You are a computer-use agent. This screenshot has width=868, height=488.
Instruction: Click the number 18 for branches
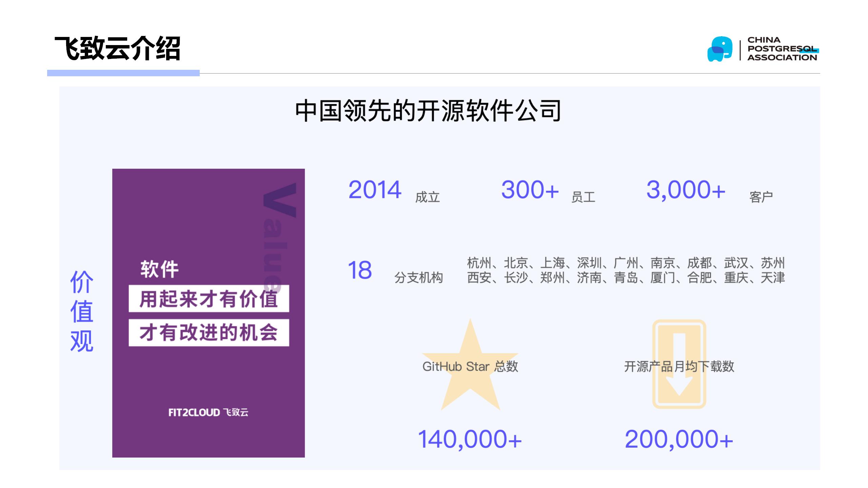coord(360,270)
